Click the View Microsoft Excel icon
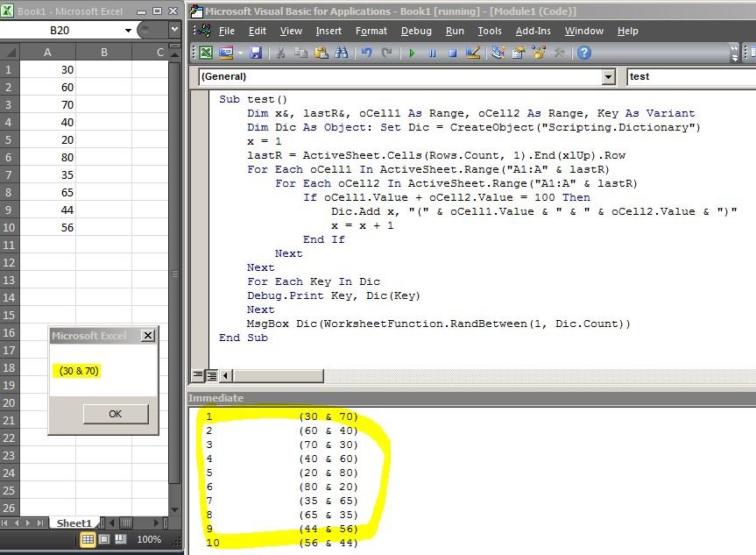Screen dimensions: 756x555 point(205,52)
